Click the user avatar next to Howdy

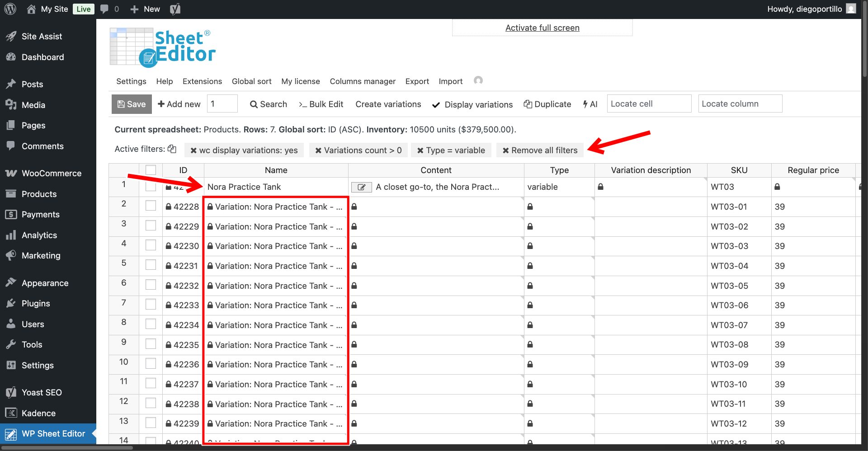[x=851, y=9]
